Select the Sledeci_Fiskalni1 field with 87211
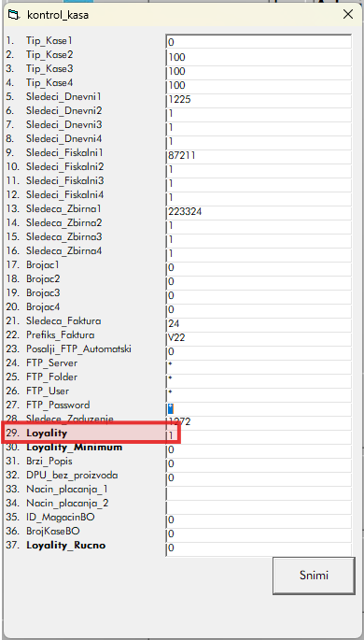Screen dimensions: 364x640 [x=259, y=155]
